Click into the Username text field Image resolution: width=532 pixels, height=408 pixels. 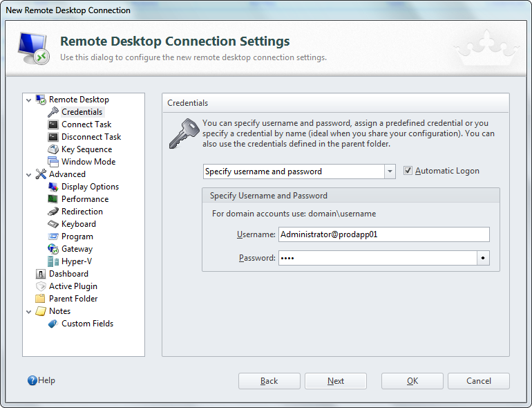tap(383, 234)
